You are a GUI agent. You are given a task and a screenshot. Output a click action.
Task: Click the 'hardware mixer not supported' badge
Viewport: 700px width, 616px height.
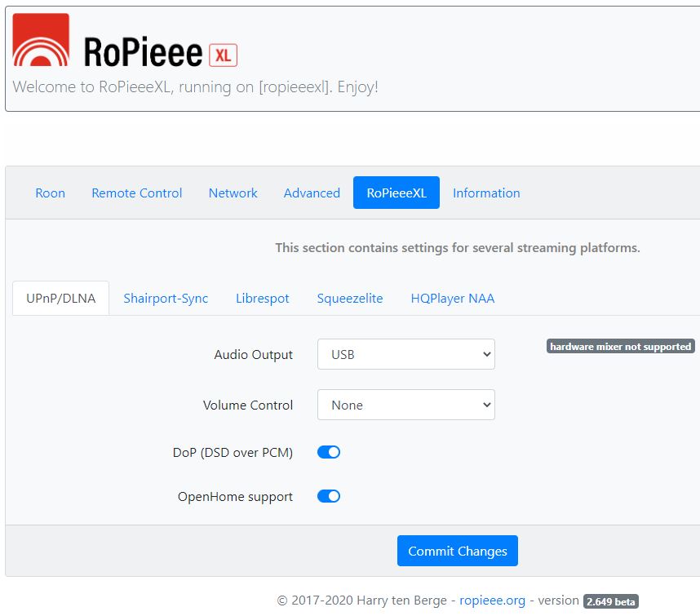621,347
